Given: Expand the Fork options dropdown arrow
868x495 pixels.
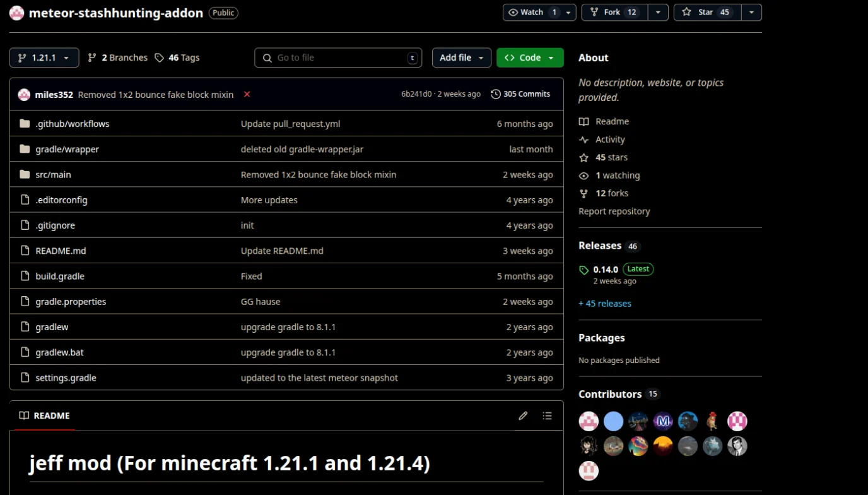Looking at the screenshot, I should 658,13.
